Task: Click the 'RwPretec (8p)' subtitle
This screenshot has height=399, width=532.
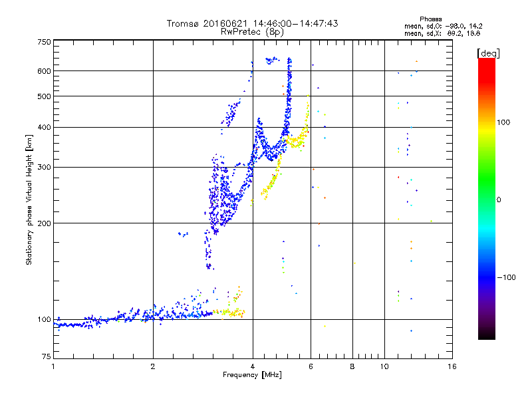Action: (252, 32)
